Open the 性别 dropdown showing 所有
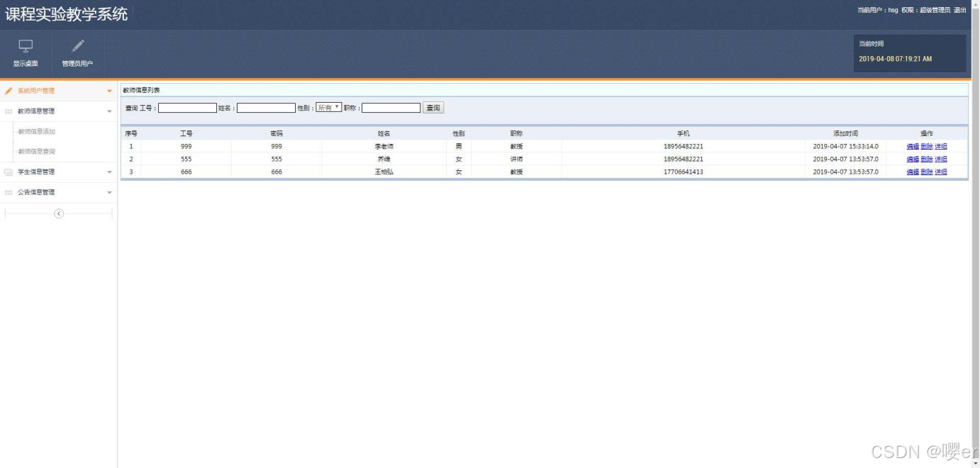The height and width of the screenshot is (468, 980). [x=329, y=108]
